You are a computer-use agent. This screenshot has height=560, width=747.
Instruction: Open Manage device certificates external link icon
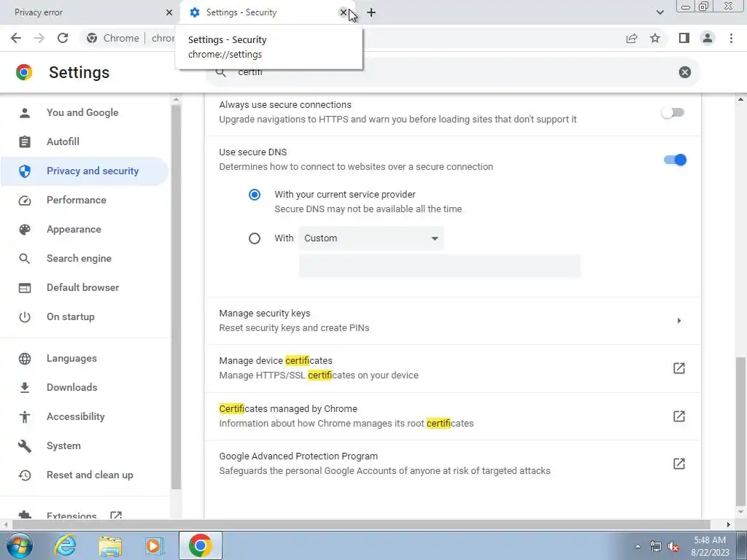click(x=679, y=368)
